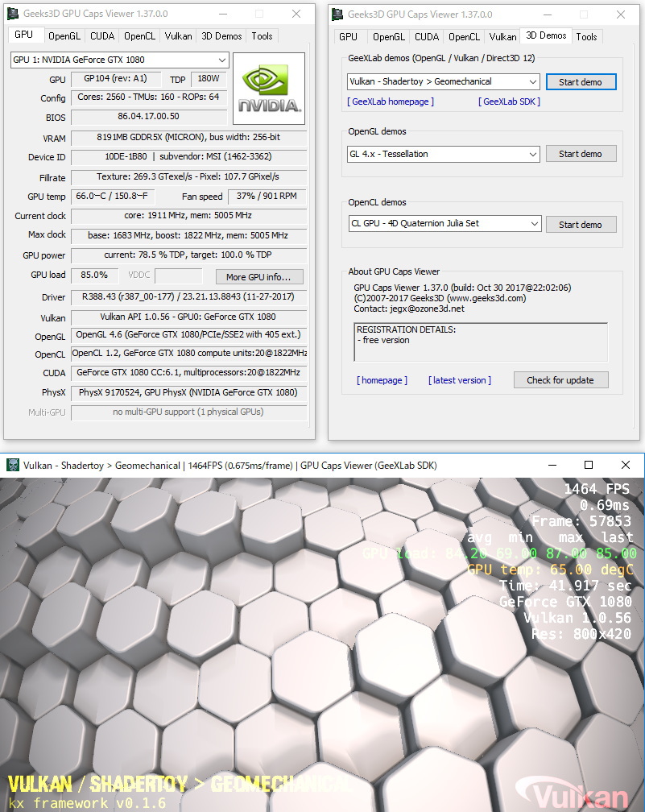Start the GeeXLab Vulkan demo
Viewport: 645px width, 812px height.
click(x=581, y=82)
